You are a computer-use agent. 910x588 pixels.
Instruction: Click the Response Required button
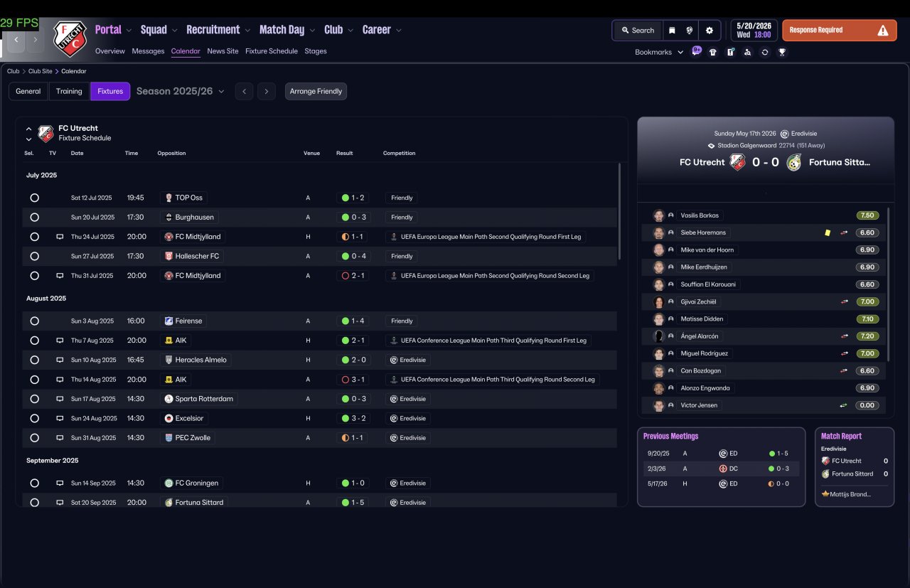pyautogui.click(x=840, y=31)
